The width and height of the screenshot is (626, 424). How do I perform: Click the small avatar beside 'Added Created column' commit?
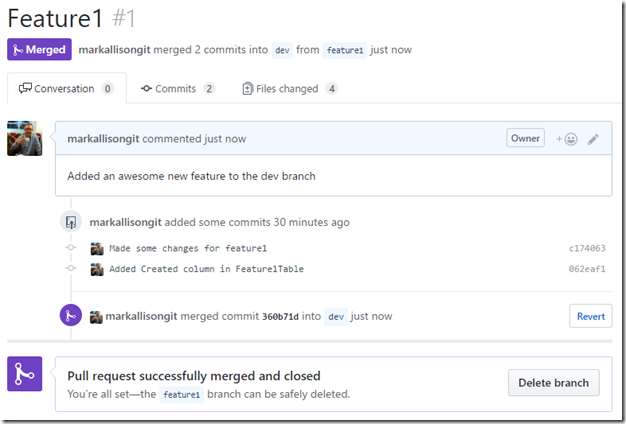(x=97, y=269)
